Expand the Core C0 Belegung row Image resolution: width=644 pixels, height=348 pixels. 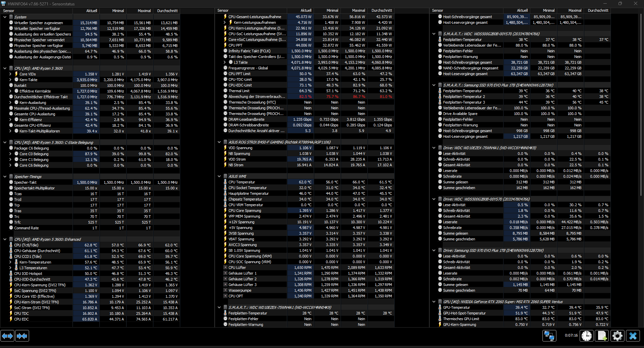click(10, 154)
